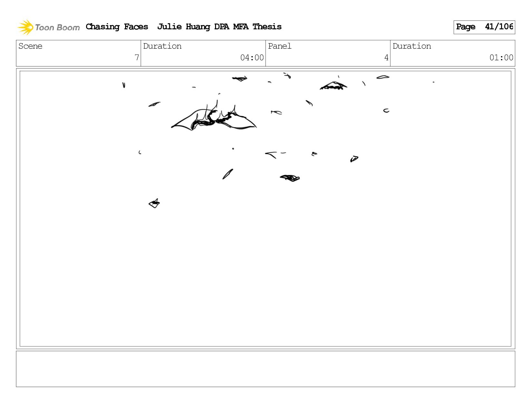Click the 'Panel' header label
532x411 pixels.
280,46
